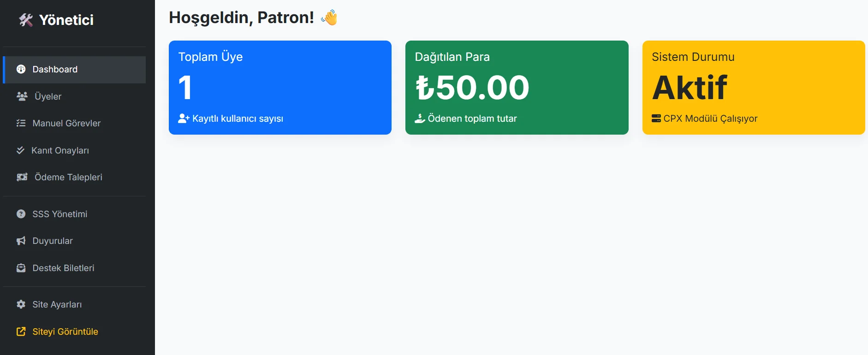Click the Manuel Görevler list icon
The width and height of the screenshot is (868, 355).
click(x=21, y=123)
